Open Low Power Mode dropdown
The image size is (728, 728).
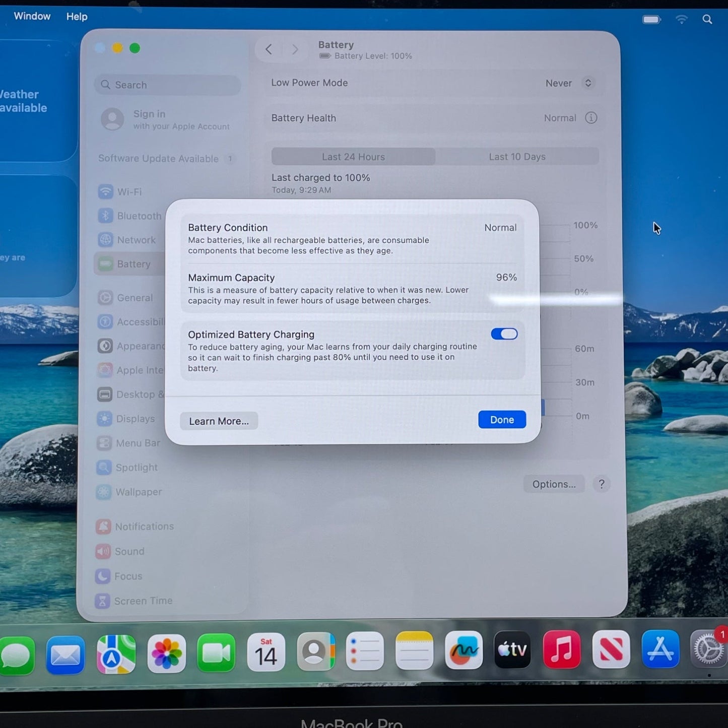coord(569,83)
